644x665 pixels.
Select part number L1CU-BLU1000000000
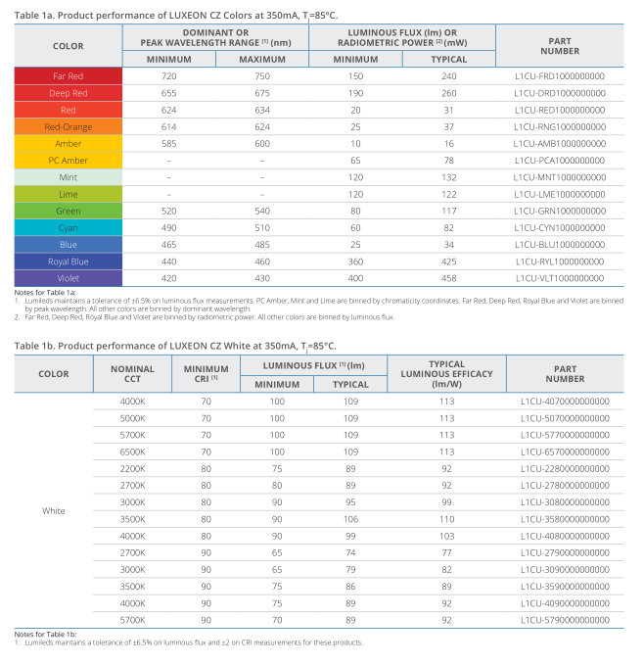[560, 245]
